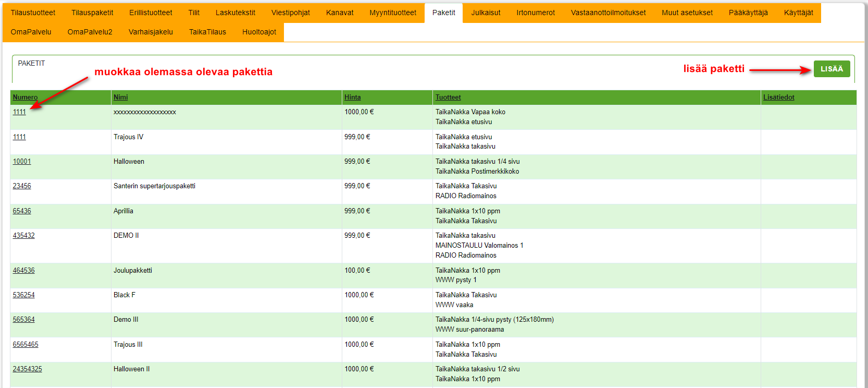Image resolution: width=868 pixels, height=388 pixels.
Task: Edit package number 65436
Action: [22, 211]
